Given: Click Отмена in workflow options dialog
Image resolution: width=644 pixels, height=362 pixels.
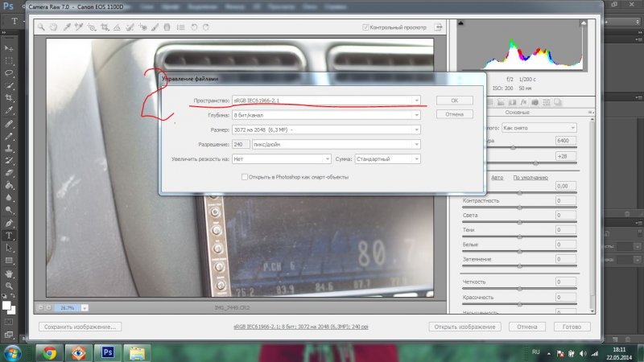Looking at the screenshot, I should (454, 114).
